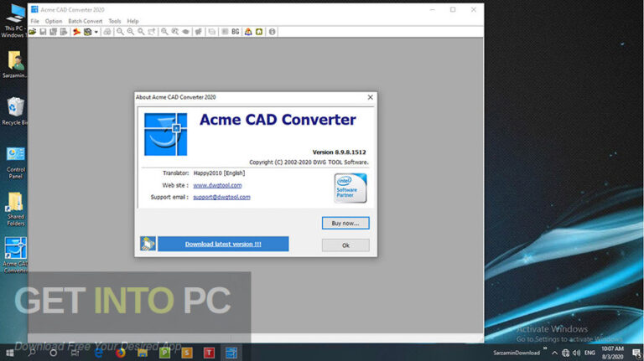The image size is (644, 361).
Task: Click the warning triangle register toolbar icon
Action: pyautogui.click(x=248, y=32)
